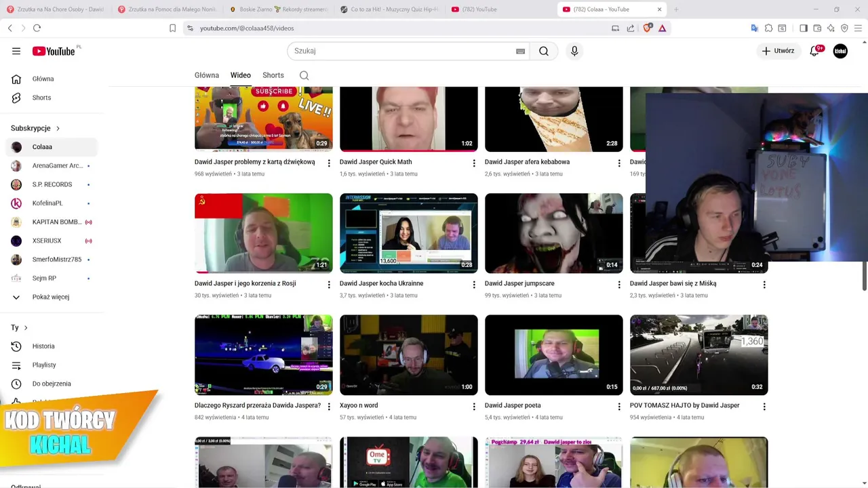Screen dimensions: 868x488
Task: Open options for Dlaczego Ryszard przeraża Dawida Jaspera
Action: (x=329, y=407)
